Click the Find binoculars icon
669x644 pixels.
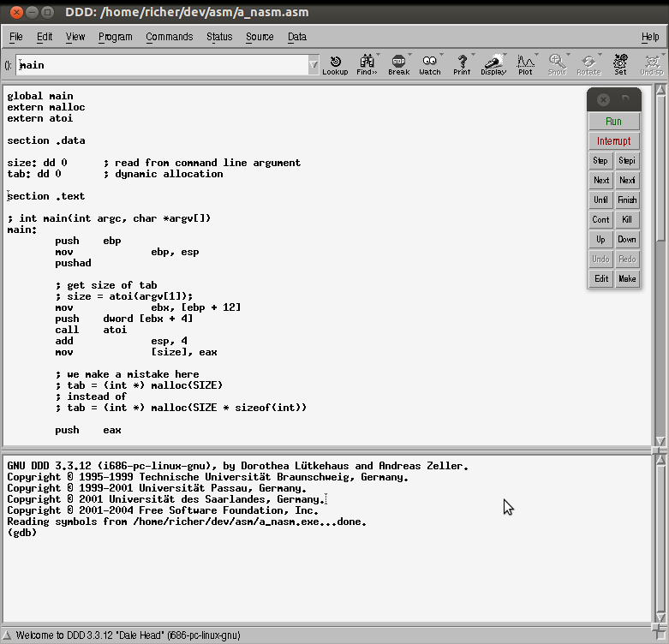tap(367, 65)
